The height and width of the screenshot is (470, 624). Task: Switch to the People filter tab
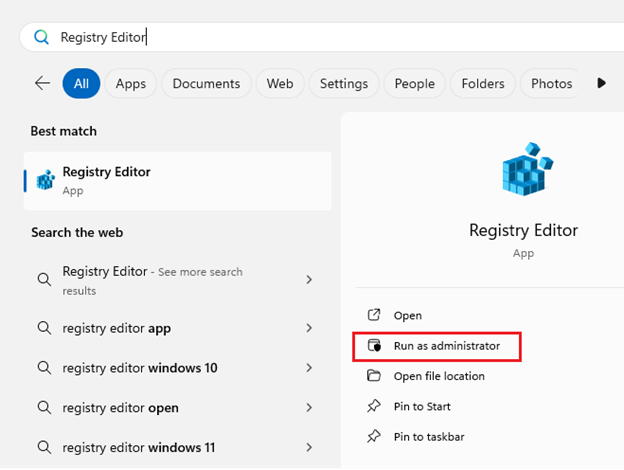tap(414, 83)
